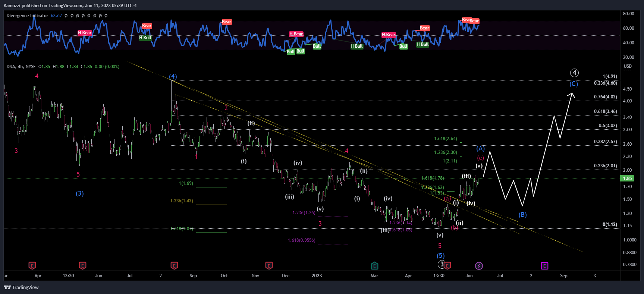This screenshot has height=294, width=644.
Task: Click the 4.50 price axis label
Action: [627, 89]
